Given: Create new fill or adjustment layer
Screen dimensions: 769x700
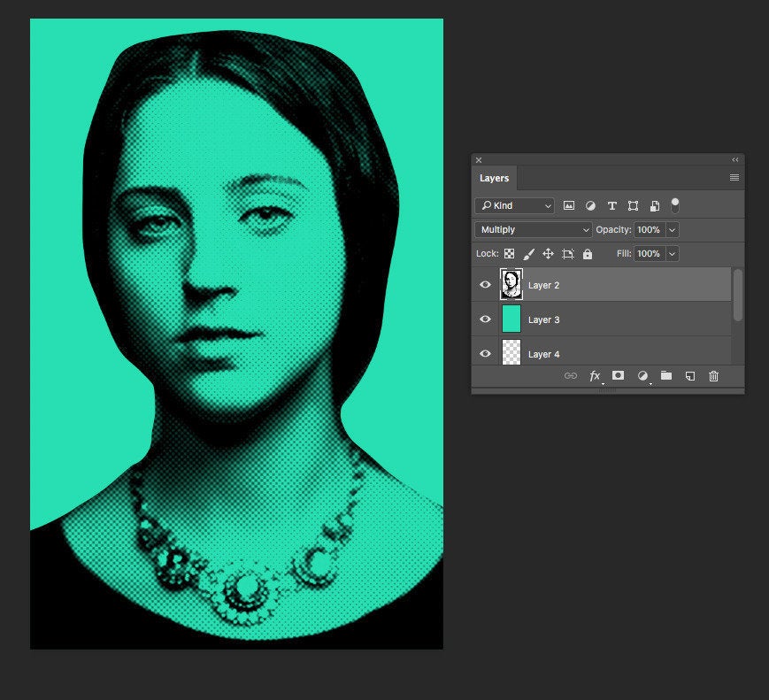Looking at the screenshot, I should click(x=642, y=376).
